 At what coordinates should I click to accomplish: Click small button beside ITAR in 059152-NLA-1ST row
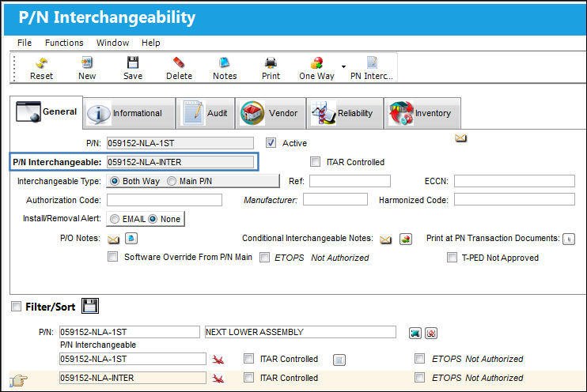[x=339, y=360]
